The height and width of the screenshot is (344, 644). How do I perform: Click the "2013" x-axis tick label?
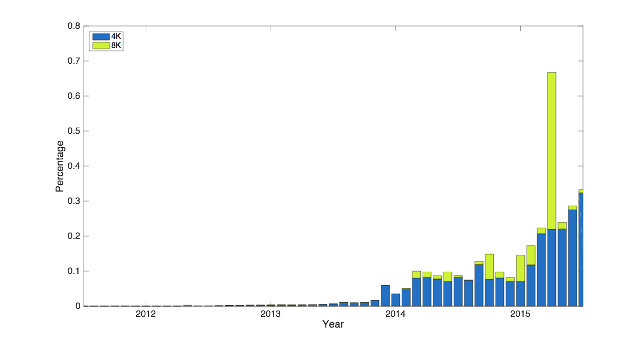click(271, 314)
